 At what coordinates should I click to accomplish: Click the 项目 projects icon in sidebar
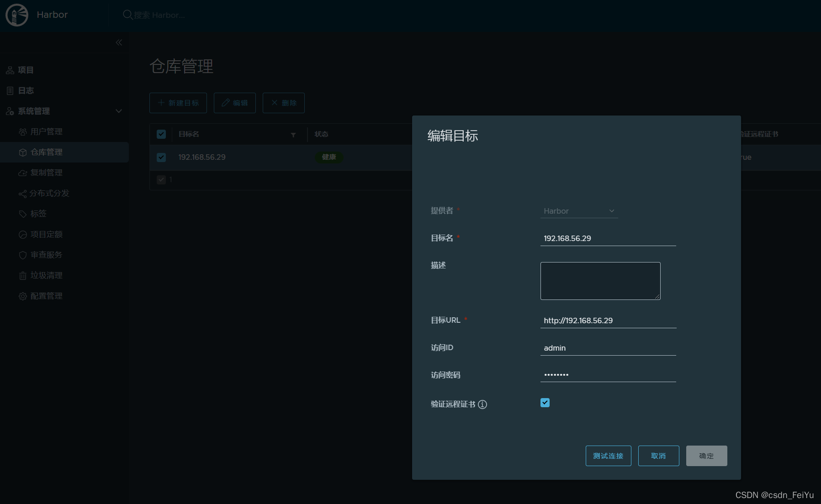(10, 70)
